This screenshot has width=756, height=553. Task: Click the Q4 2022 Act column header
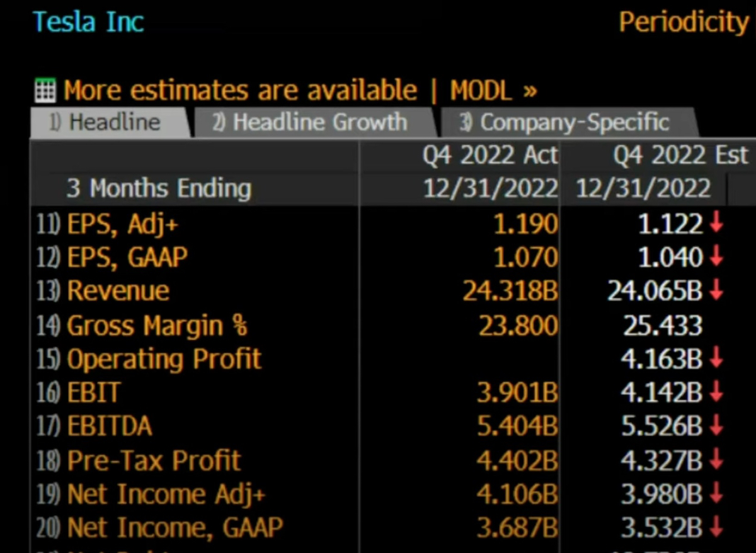coord(490,156)
